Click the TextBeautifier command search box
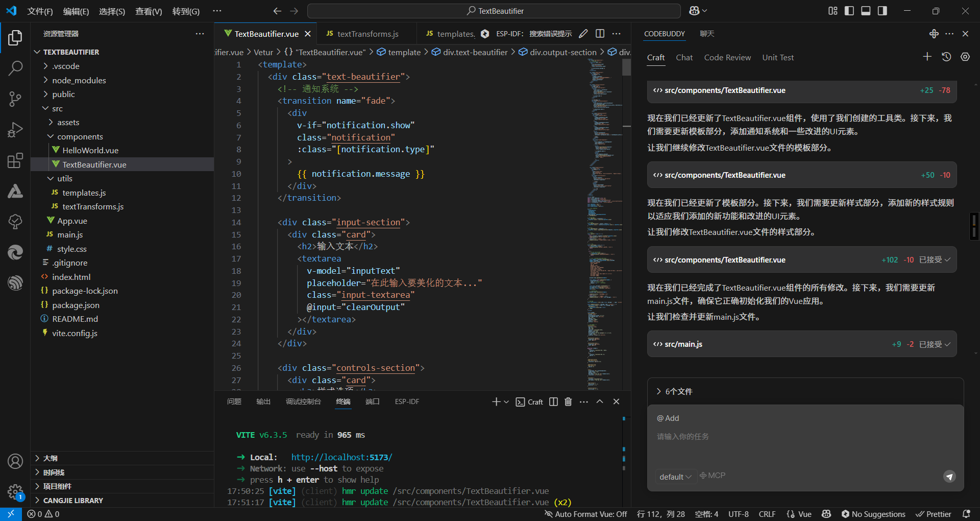Screen dimensions: 980x521 coord(494,11)
